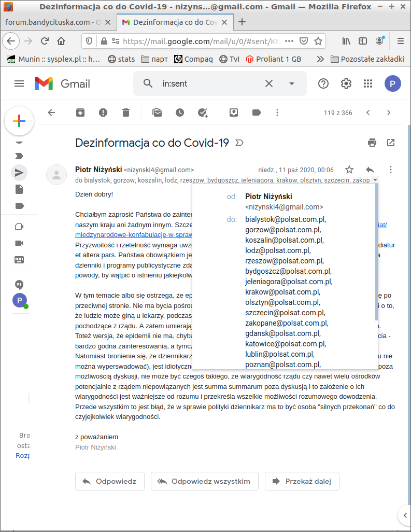The image size is (411, 532).
Task: Open account avatar P in the header
Action: (393, 83)
